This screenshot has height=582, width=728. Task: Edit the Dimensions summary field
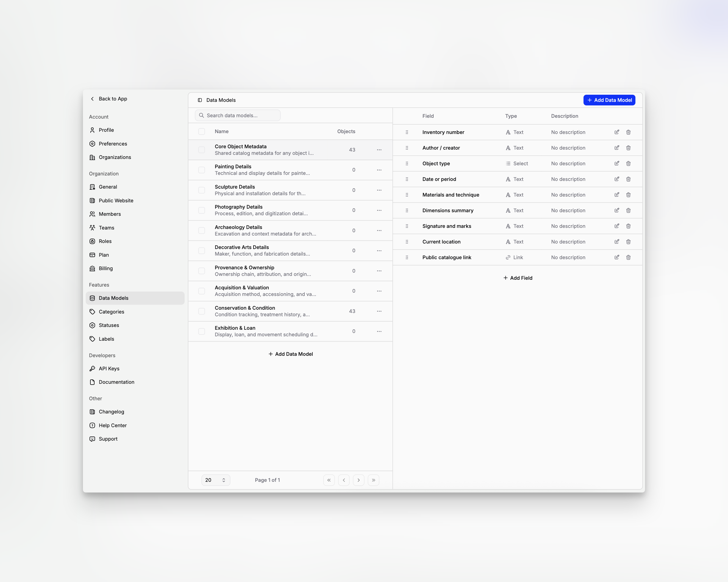pyautogui.click(x=616, y=210)
